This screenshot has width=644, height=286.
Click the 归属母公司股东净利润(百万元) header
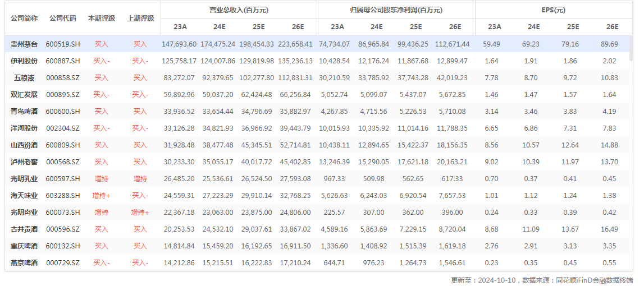point(396,10)
